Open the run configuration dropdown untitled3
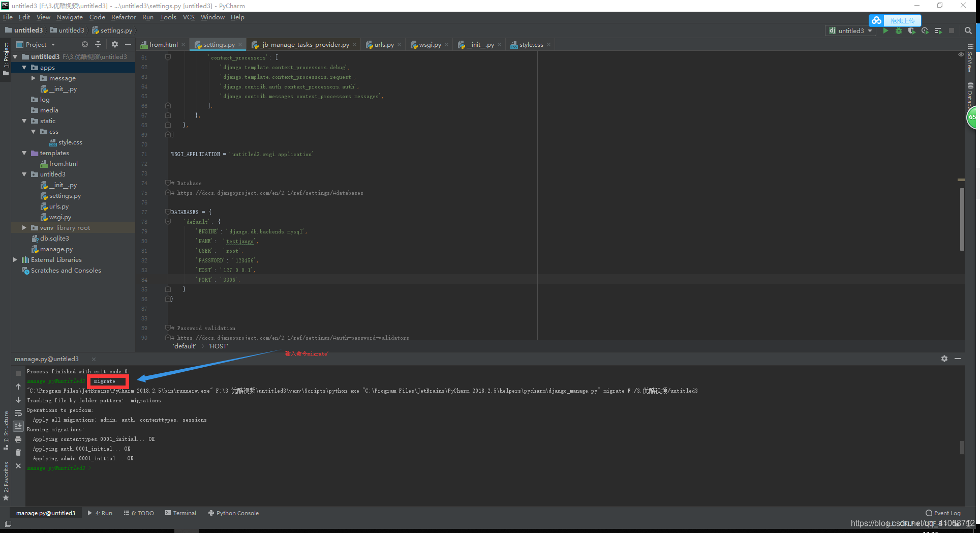980x533 pixels. [851, 31]
